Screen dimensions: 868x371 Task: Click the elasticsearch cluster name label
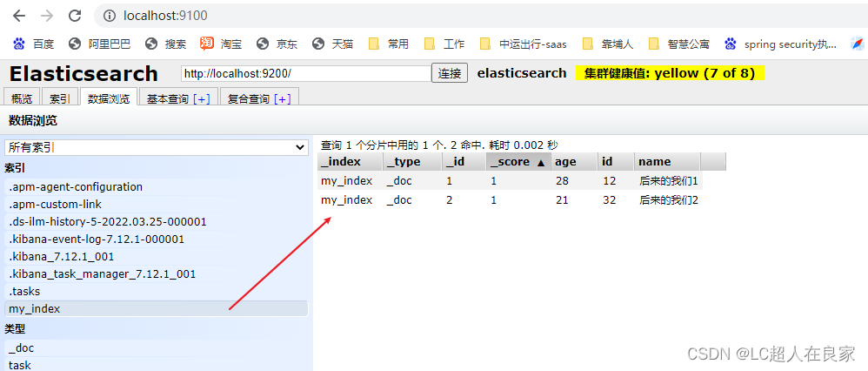522,73
